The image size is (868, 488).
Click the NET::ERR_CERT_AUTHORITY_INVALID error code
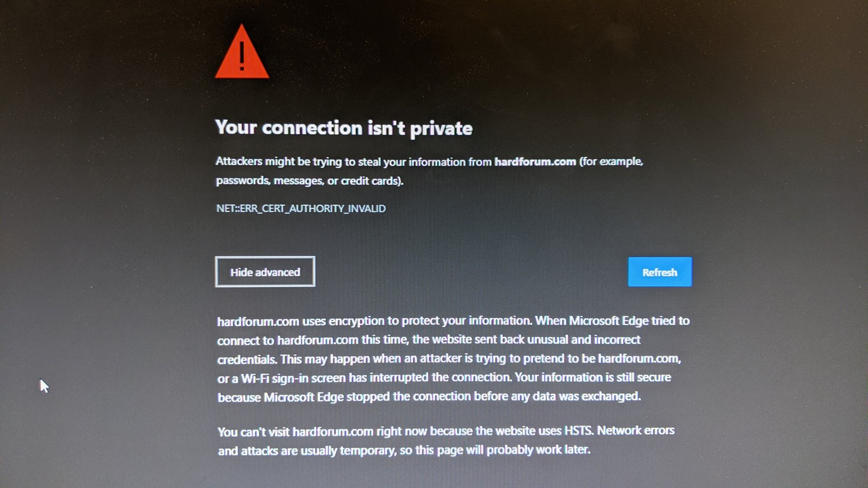click(301, 209)
